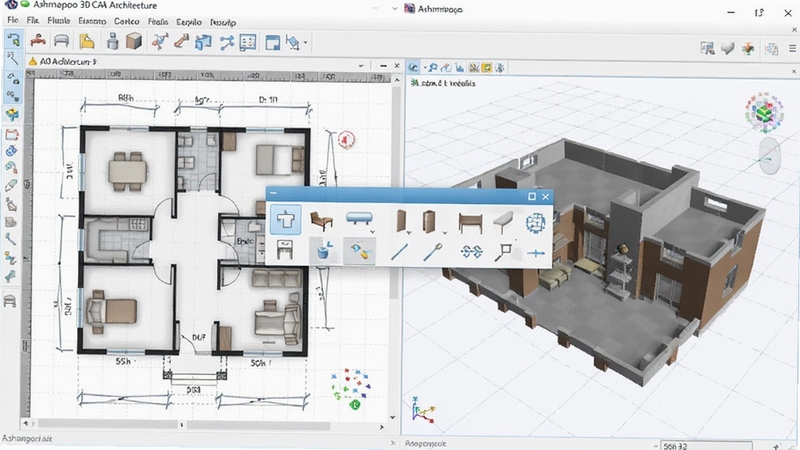The image size is (800, 450).
Task: Click the XYZ axis gizmo in 3D view
Action: coord(423,410)
